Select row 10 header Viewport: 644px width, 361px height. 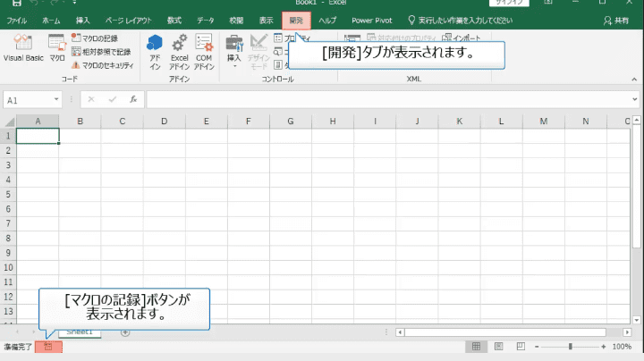(x=8, y=267)
